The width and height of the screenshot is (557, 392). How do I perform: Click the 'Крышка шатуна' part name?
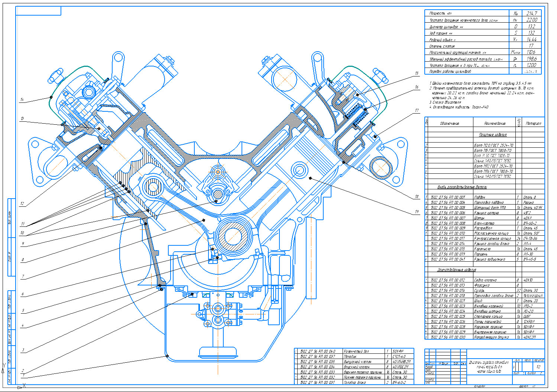[486, 213]
